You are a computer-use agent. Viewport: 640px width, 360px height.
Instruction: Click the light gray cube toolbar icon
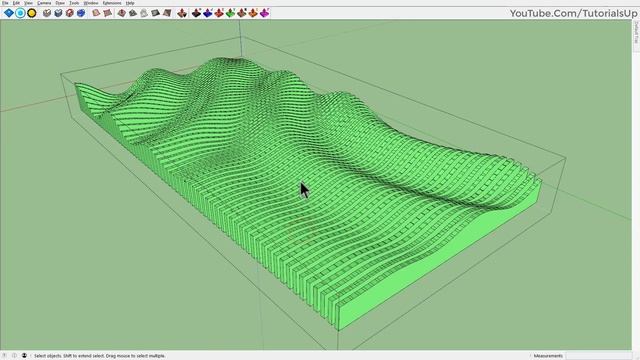pos(47,13)
